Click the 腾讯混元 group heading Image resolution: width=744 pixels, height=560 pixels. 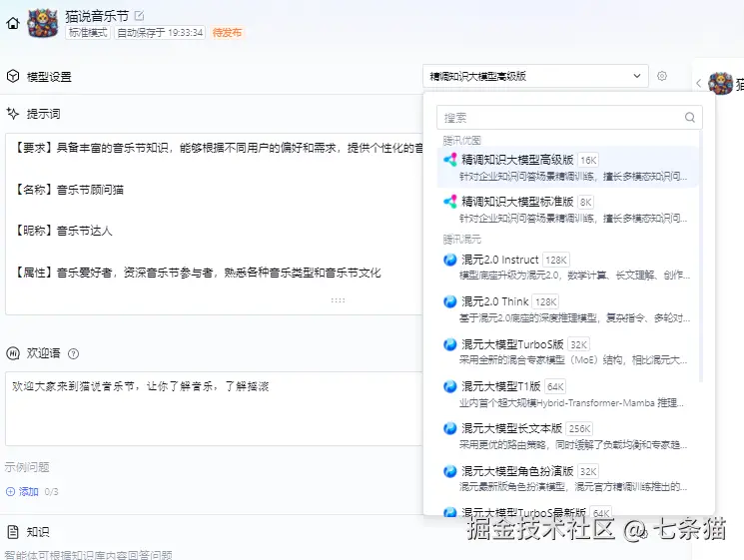coord(461,239)
